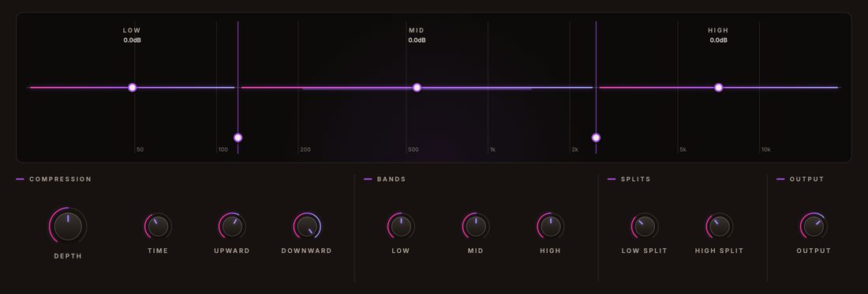868x294 pixels.
Task: Click the DOWNWARD label
Action: (x=307, y=251)
